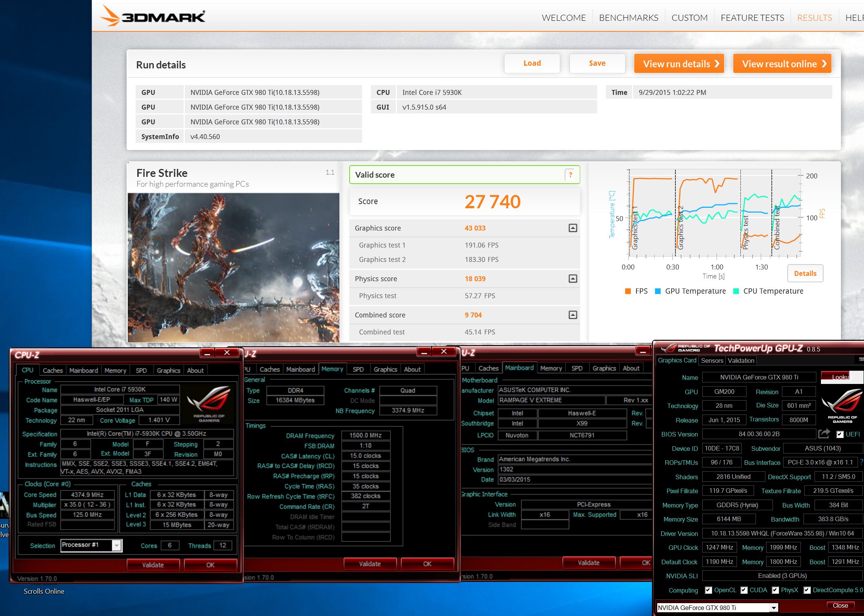
Task: Click the Save button
Action: pyautogui.click(x=597, y=63)
